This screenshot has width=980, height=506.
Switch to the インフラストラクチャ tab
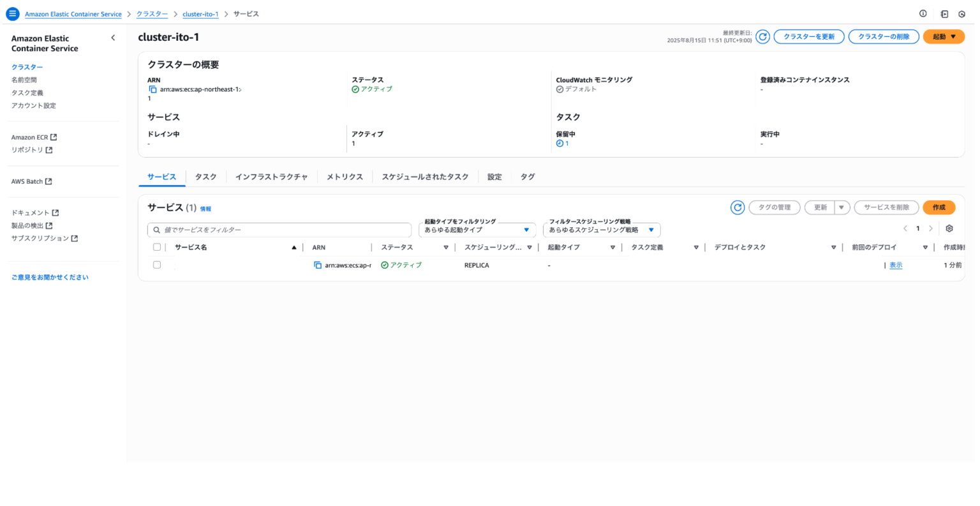tap(272, 177)
